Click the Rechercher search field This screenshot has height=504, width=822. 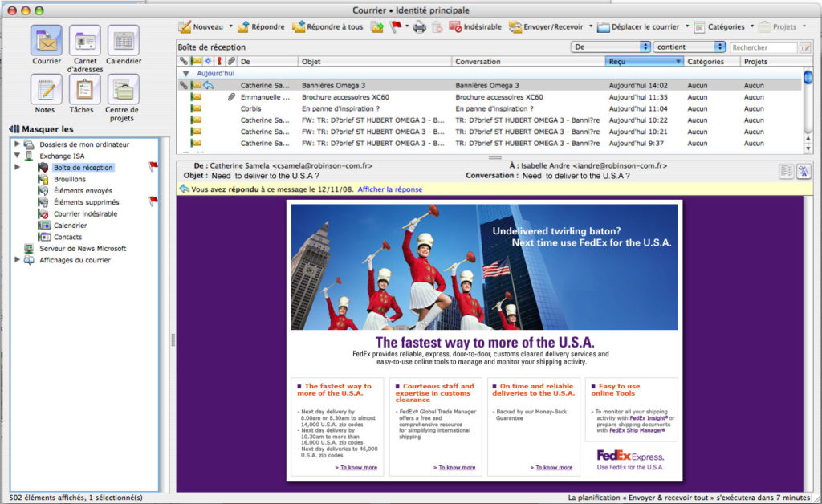pos(763,47)
